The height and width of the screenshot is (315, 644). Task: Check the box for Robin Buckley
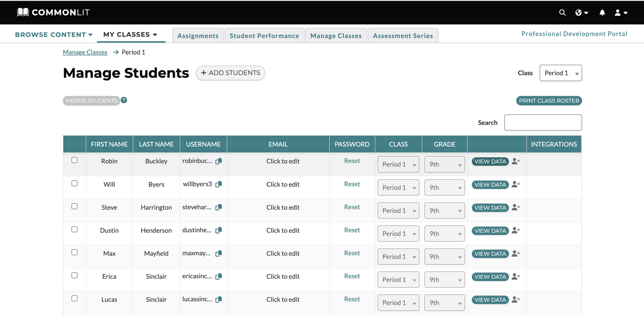pos(74,160)
